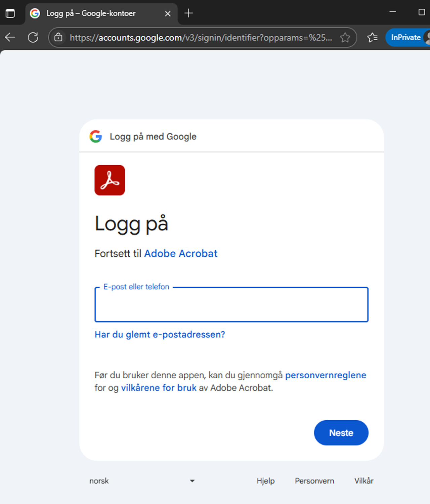This screenshot has width=430, height=504.
Task: Open a new browser tab
Action: tap(188, 13)
